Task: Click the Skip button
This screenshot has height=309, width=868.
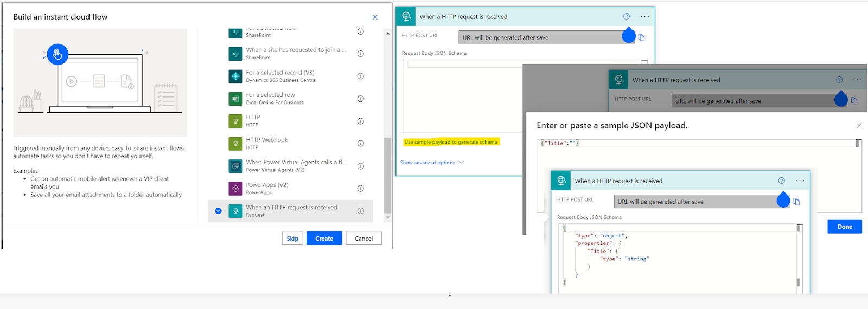Action: point(292,239)
